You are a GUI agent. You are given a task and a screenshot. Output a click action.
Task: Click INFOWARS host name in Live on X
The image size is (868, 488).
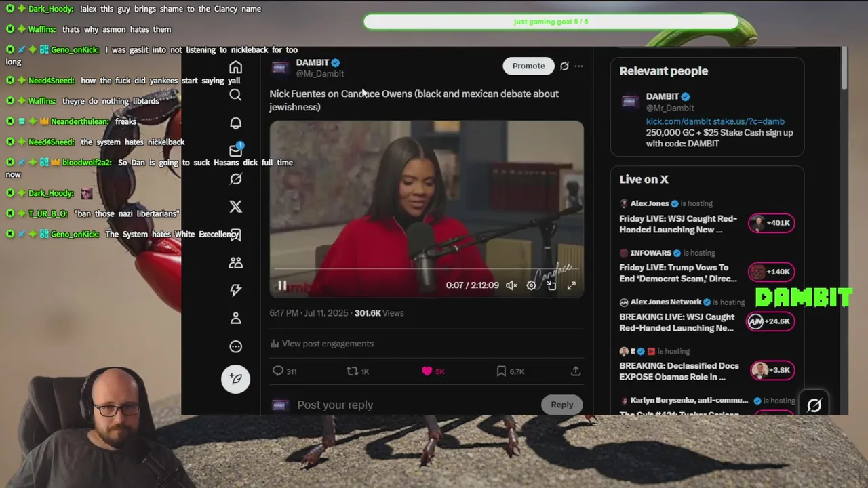tap(651, 253)
